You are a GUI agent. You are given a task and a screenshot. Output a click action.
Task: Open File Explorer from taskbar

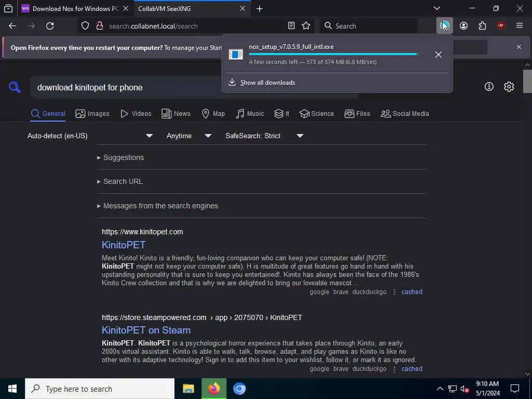point(188,389)
